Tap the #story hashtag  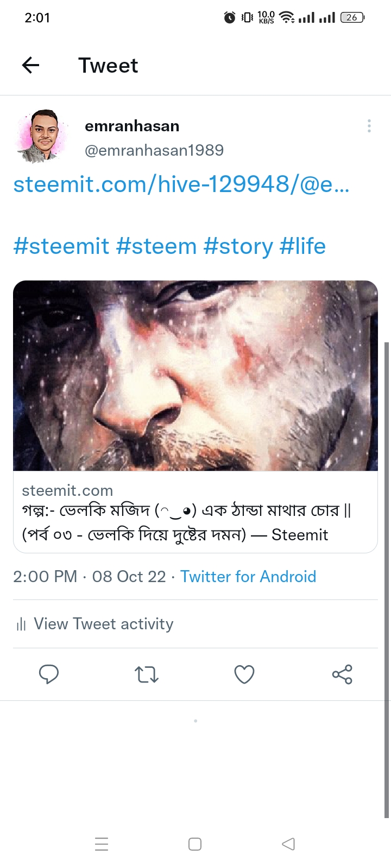point(238,246)
